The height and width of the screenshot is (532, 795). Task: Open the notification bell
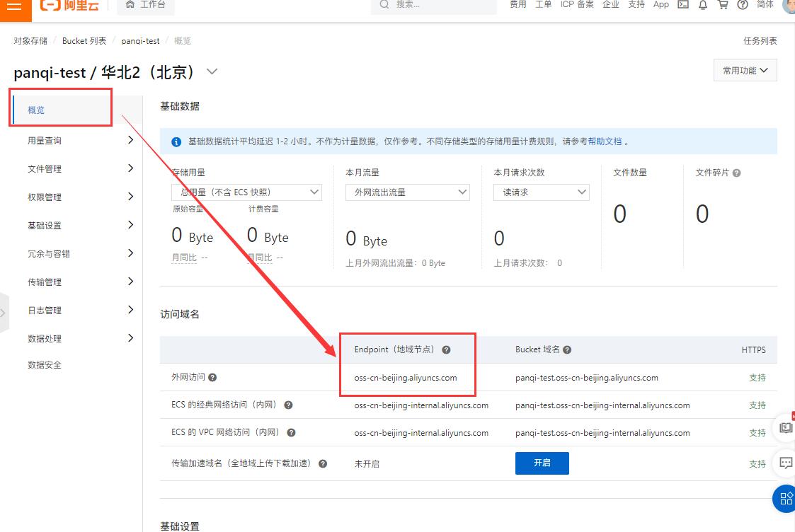pos(703,5)
